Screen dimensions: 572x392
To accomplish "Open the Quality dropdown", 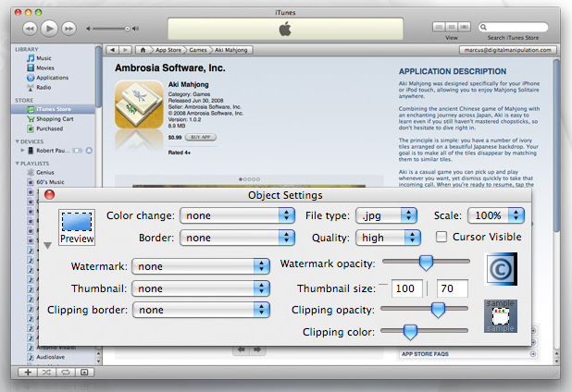I will click(388, 238).
